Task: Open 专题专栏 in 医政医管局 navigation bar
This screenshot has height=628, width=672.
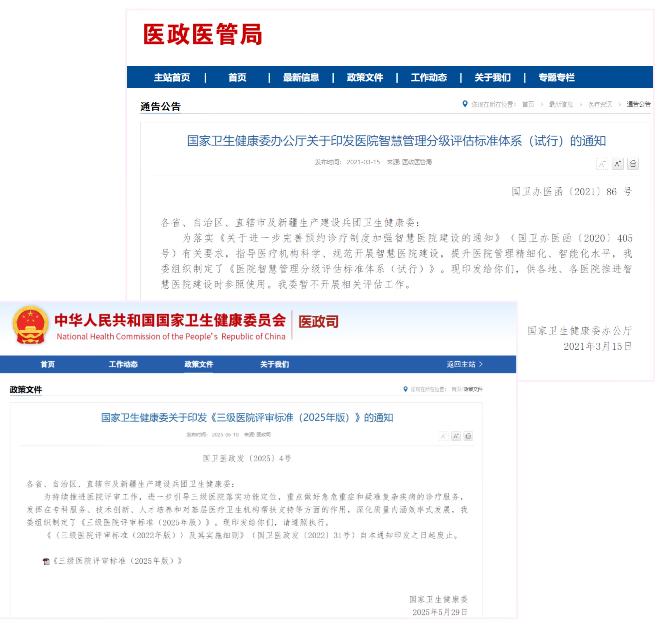Action: coord(557,77)
